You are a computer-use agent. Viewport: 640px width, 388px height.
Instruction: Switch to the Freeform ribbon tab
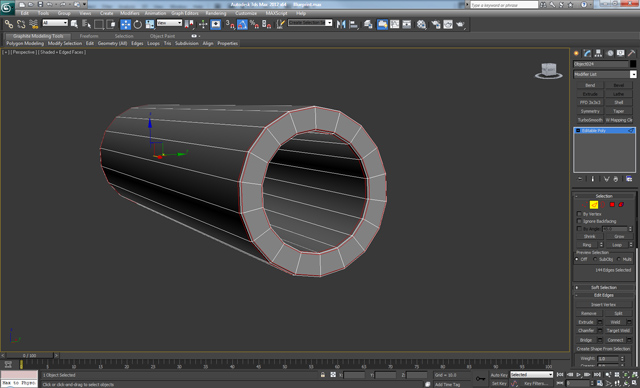point(89,36)
